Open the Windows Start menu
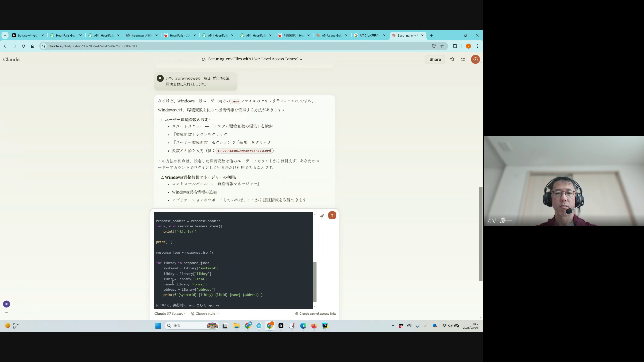Screen dimensions: 644x362 coord(158,326)
